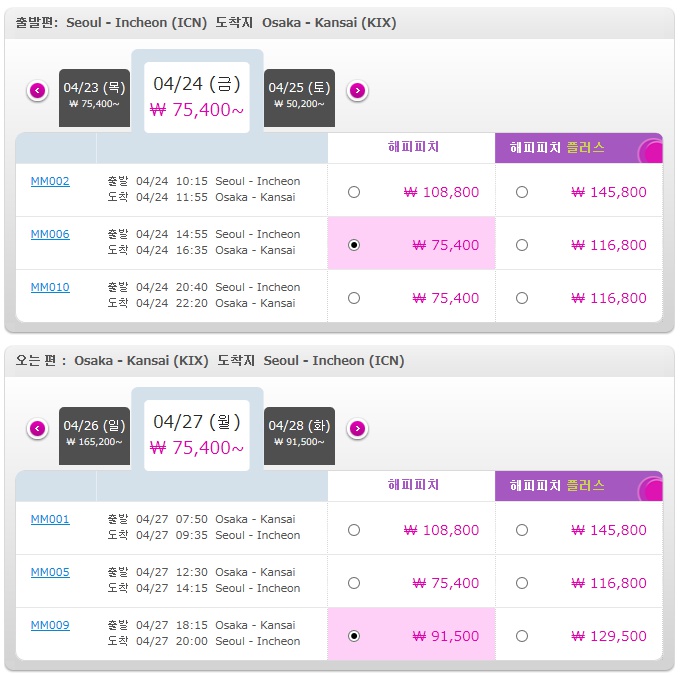Select 04/26 return date tab
The image size is (680, 675).
(94, 436)
